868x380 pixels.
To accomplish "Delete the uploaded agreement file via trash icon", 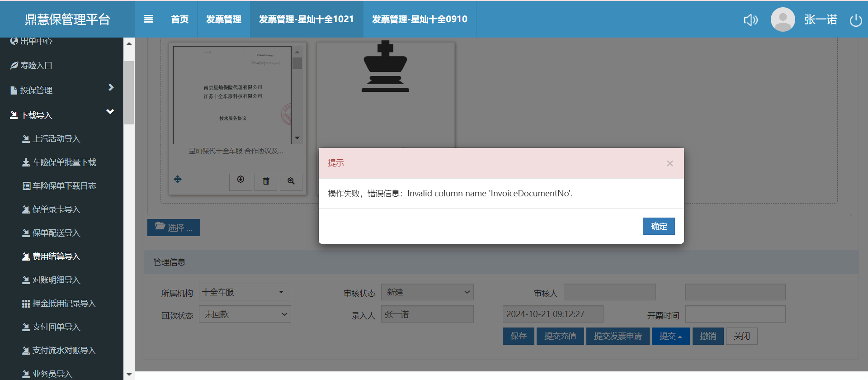I will coord(266,181).
